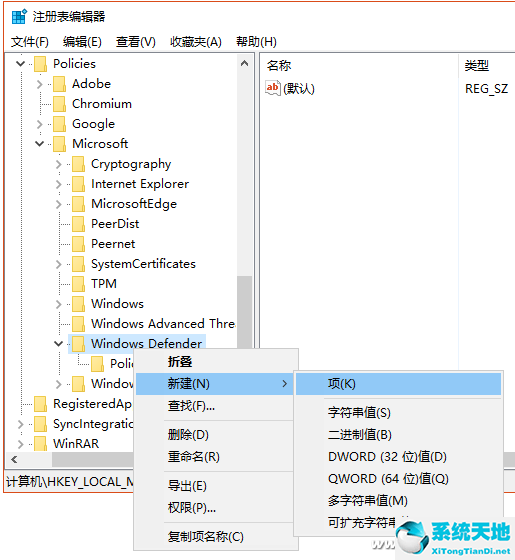Expand the Cryptography key

59,164
